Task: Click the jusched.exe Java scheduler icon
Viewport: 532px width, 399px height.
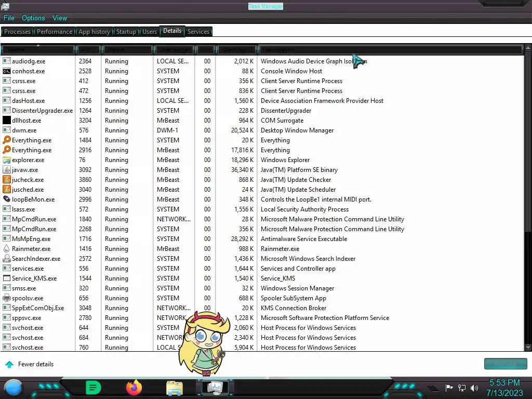Action: click(6, 189)
